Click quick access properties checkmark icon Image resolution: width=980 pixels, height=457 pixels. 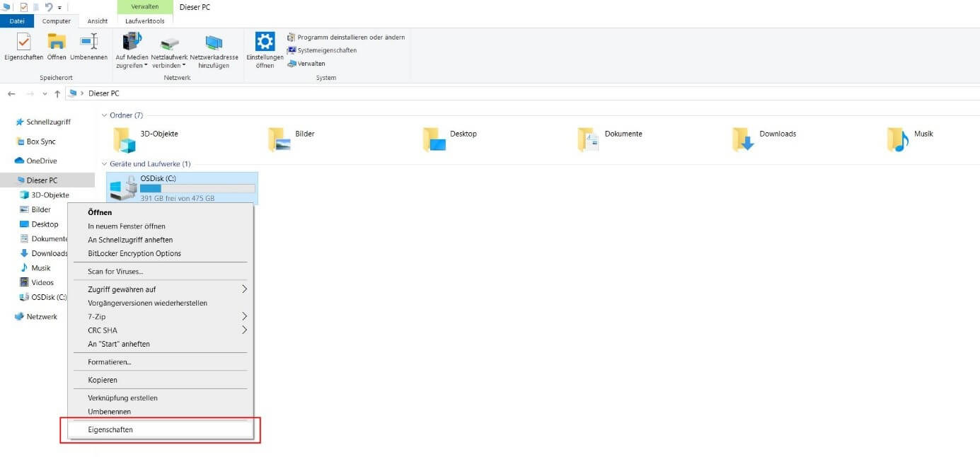click(23, 7)
